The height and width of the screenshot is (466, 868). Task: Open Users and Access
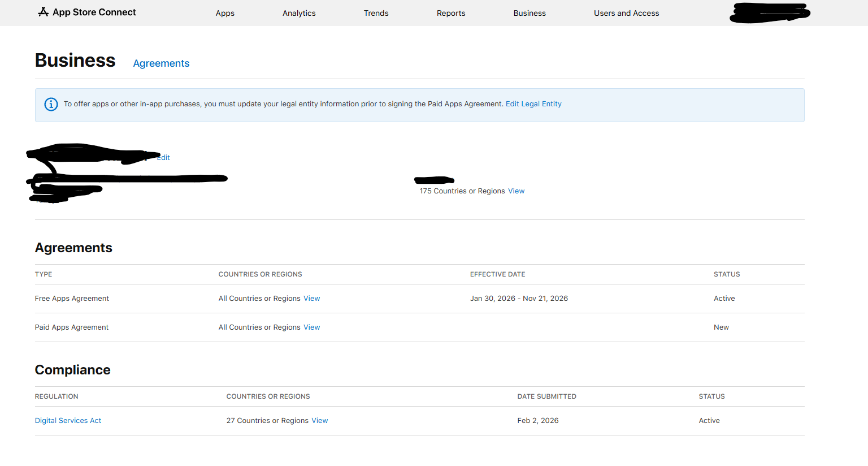click(x=626, y=13)
